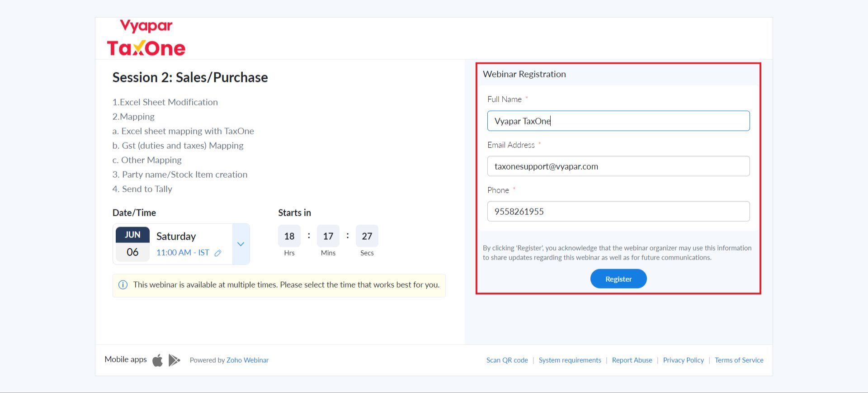868x393 pixels.
Task: Click the Report Abuse link
Action: pyautogui.click(x=632, y=360)
